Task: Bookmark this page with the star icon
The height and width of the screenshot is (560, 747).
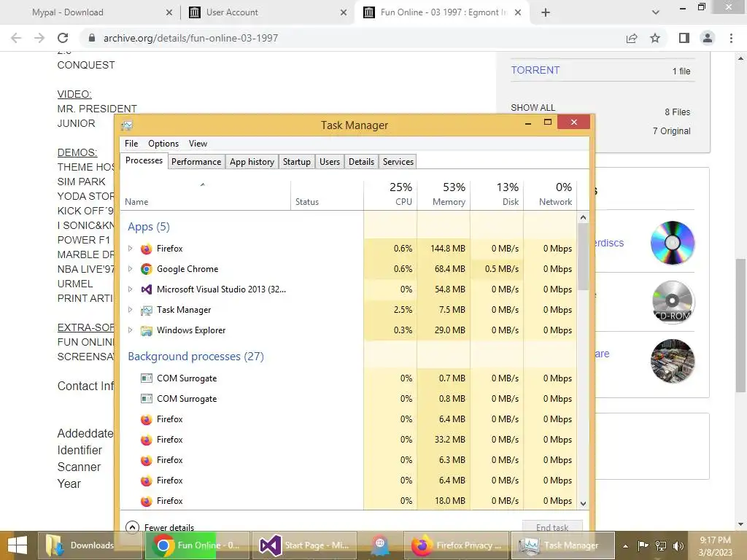Action: (655, 38)
